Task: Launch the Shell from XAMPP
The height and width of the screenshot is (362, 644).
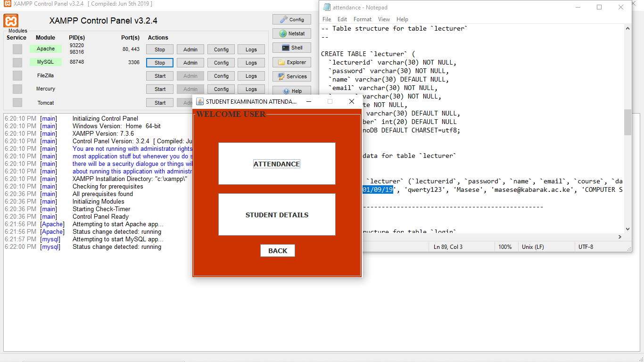Action: click(x=291, y=47)
